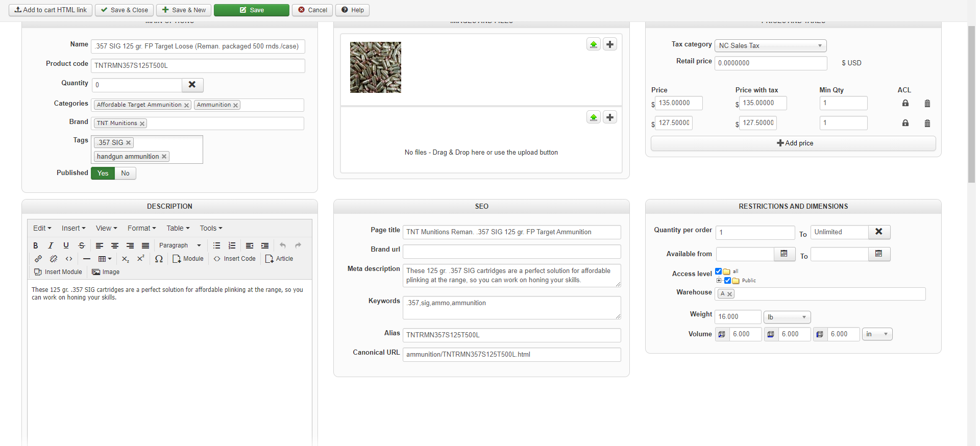Insert horizontal line in description
The image size is (980, 446).
pos(87,259)
